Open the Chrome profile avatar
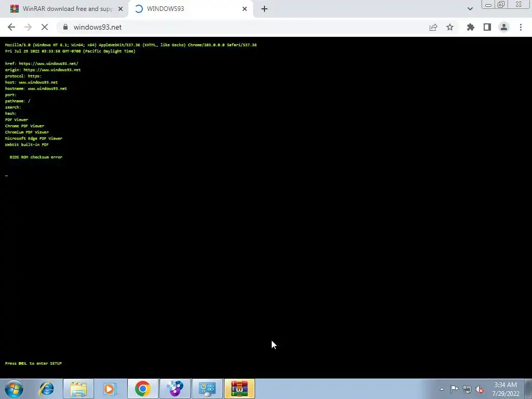Image resolution: width=532 pixels, height=399 pixels. pos(504,27)
